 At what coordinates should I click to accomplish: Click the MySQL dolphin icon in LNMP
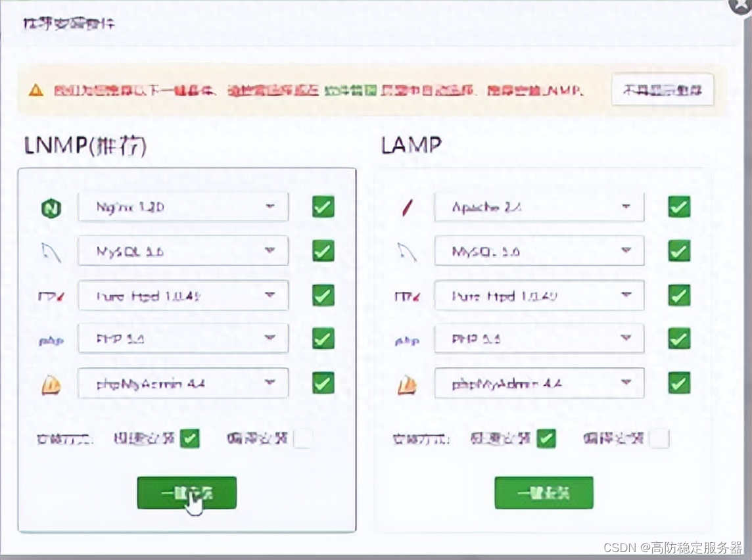(51, 252)
